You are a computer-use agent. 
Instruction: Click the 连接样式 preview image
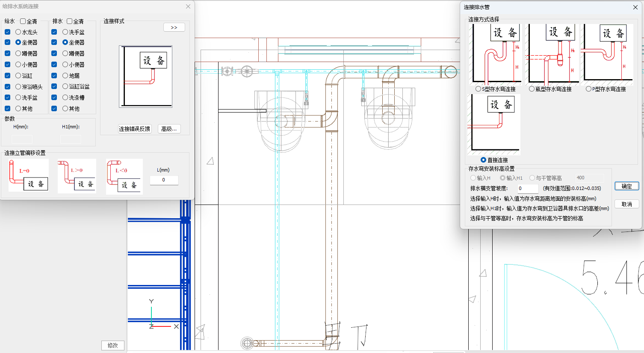(x=145, y=77)
